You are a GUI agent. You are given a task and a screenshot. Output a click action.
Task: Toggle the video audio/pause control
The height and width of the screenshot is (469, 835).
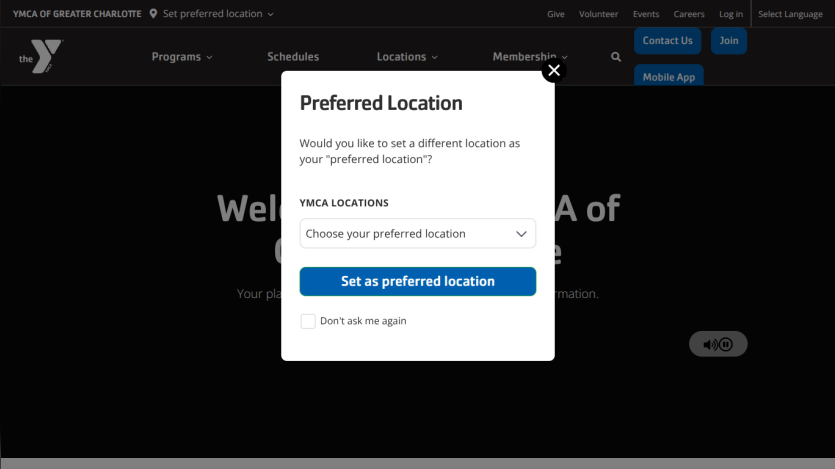coord(718,344)
